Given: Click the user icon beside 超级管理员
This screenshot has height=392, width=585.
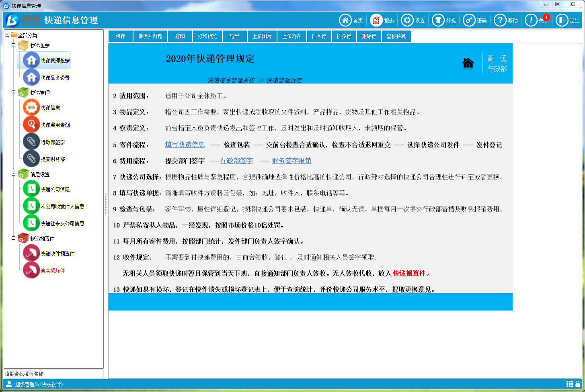Looking at the screenshot, I should (x=9, y=384).
